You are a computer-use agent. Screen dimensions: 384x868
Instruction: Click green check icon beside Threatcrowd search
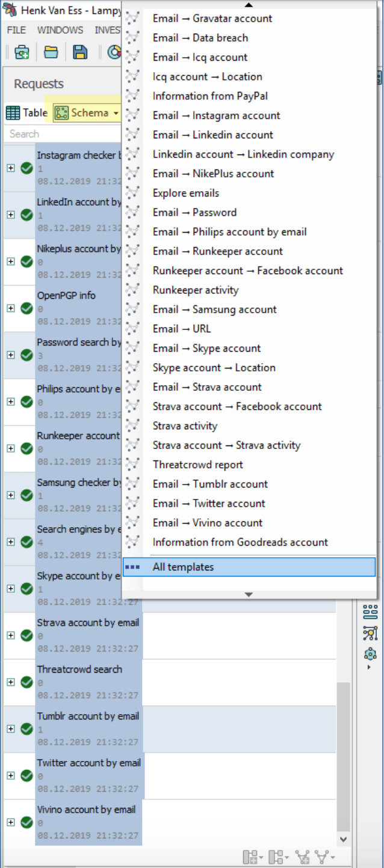pos(26,682)
